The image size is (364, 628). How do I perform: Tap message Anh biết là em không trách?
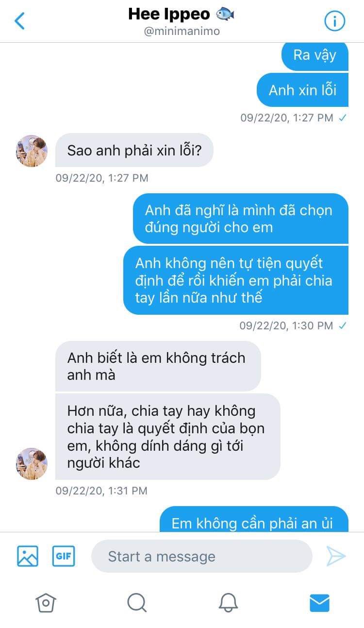(x=158, y=366)
